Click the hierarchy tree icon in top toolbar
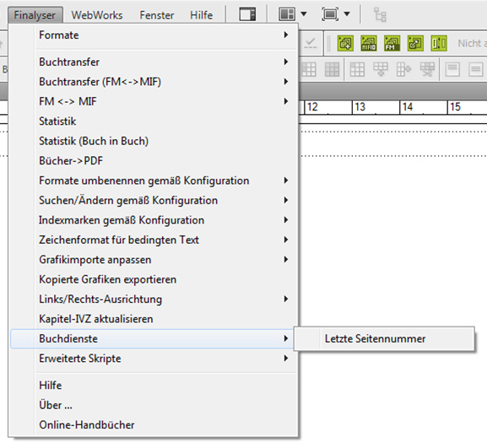Image resolution: width=487 pixels, height=448 pixels. (380, 14)
